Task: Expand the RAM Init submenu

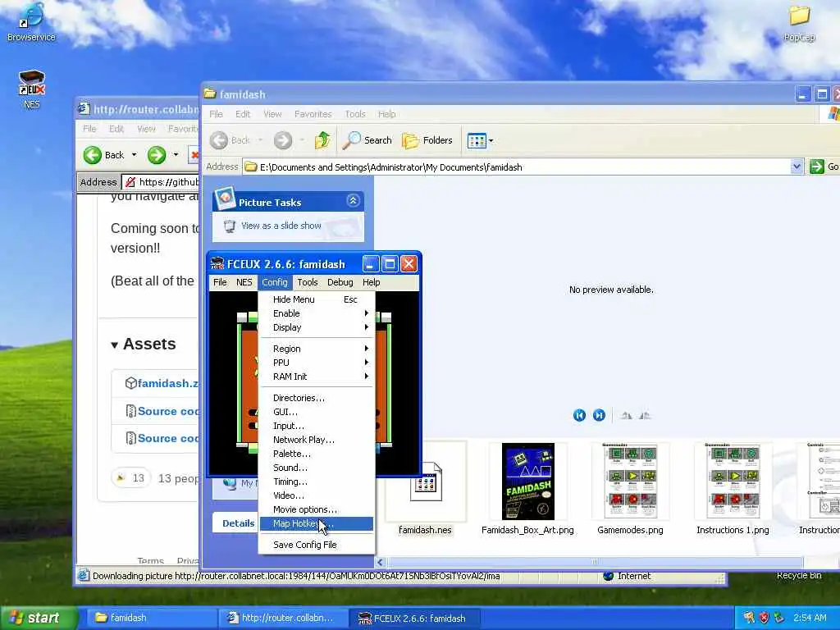Action: click(x=316, y=377)
